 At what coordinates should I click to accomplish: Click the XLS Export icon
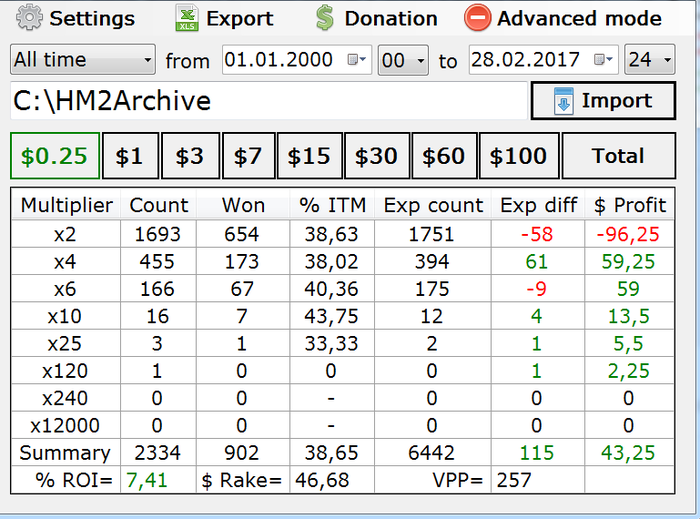pyautogui.click(x=187, y=18)
